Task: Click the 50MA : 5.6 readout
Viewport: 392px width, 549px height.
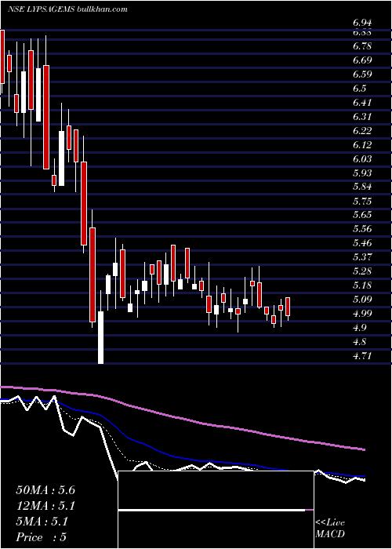Action: point(45,490)
